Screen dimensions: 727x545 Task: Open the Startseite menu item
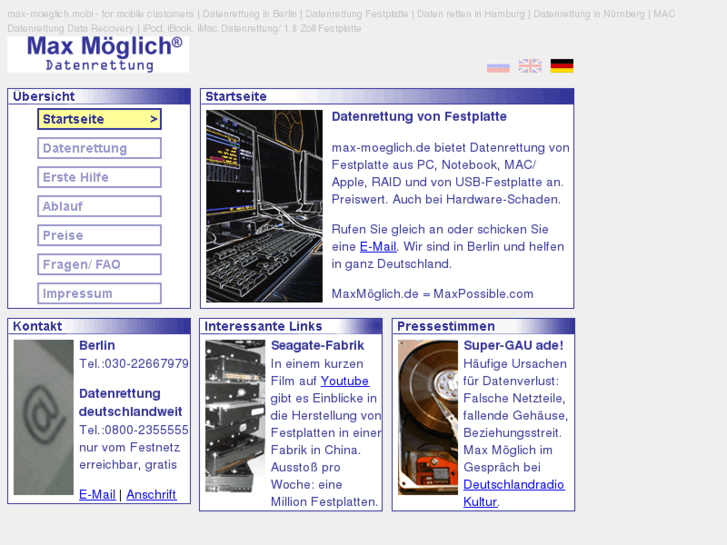pyautogui.click(x=99, y=119)
